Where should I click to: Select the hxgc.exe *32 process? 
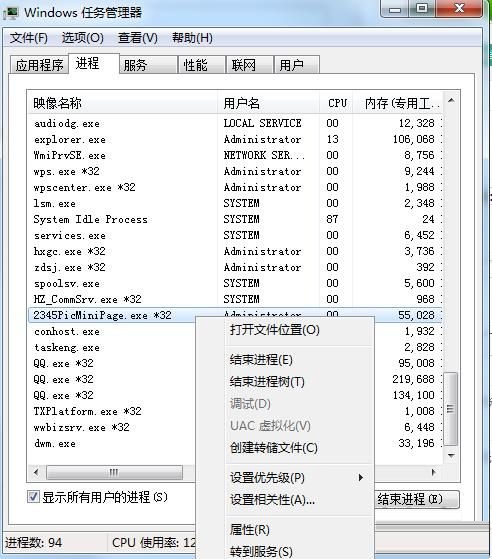coord(235,251)
